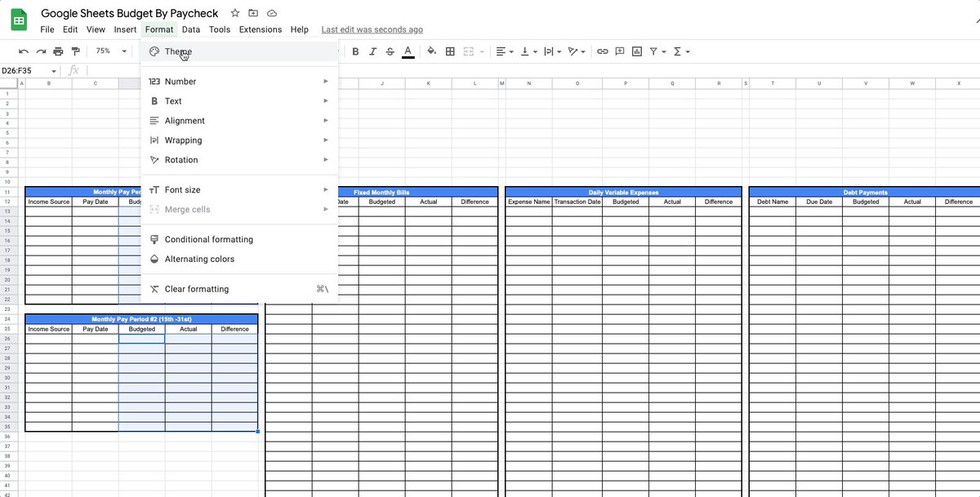
Task: Click the Expense Name column heading cell
Action: (x=529, y=202)
